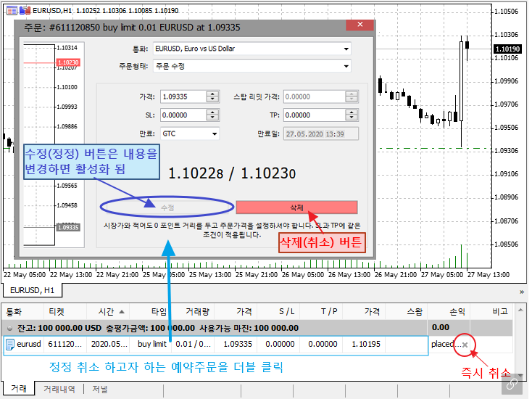532x399 pixels.
Task: Click the chart tabs overflow arrow
Action: pyautogui.click(x=522, y=292)
